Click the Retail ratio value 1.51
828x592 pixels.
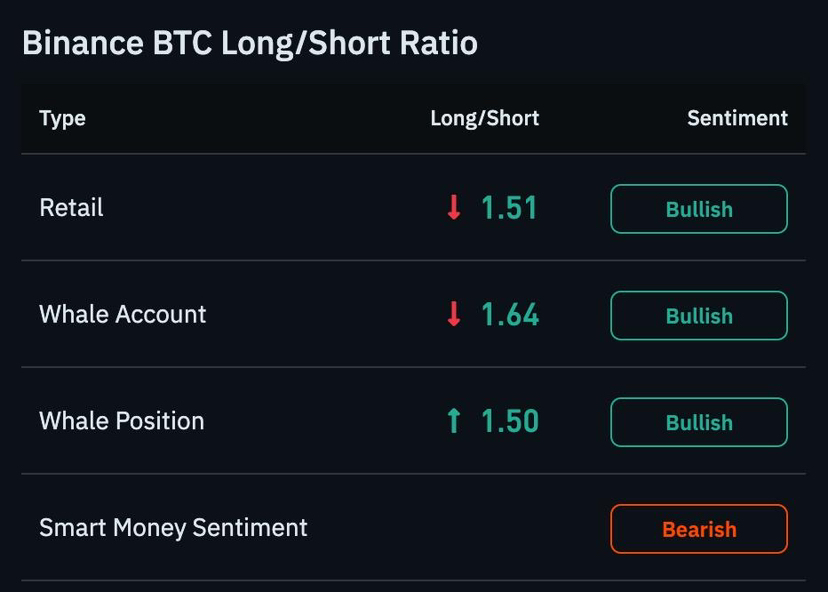(509, 208)
